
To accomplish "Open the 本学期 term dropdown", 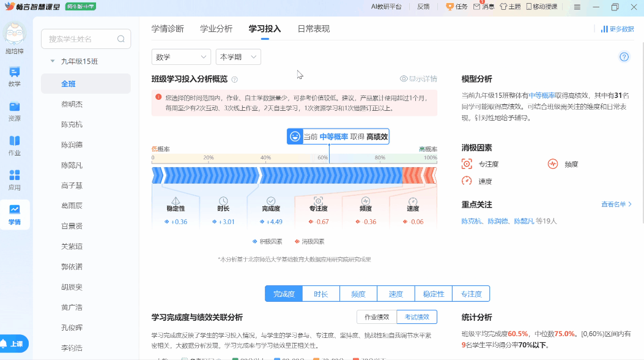I will (238, 57).
